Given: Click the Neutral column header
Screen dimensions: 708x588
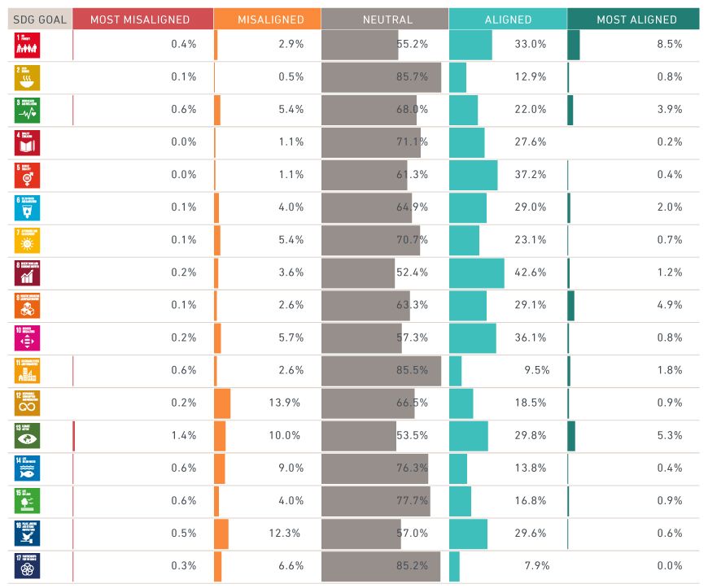Looking at the screenshot, I should 385,19.
